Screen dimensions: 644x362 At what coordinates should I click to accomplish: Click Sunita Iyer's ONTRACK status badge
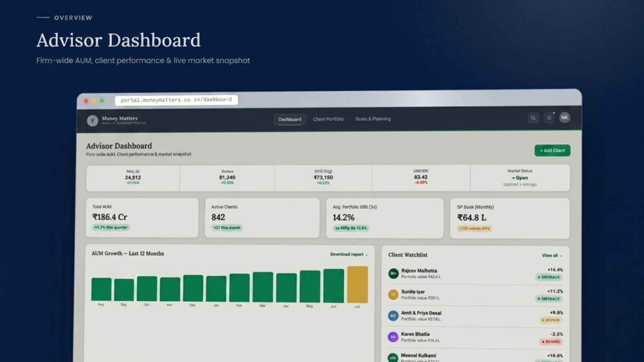coord(549,299)
